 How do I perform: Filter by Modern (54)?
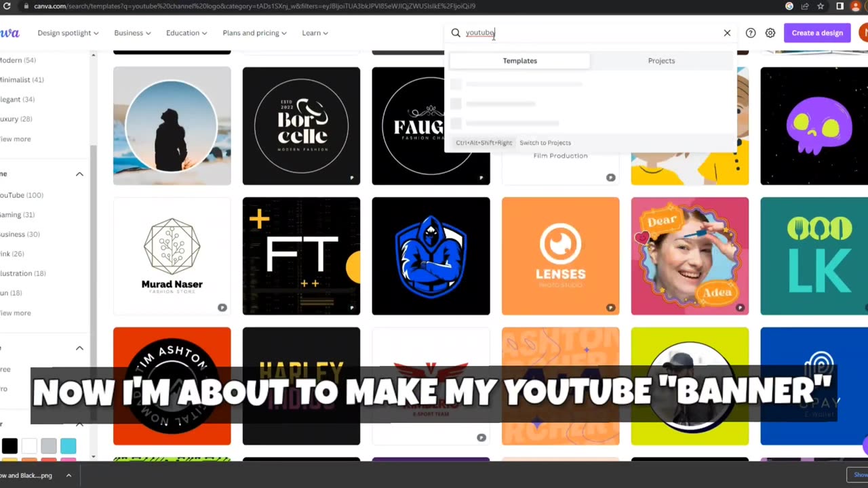point(18,60)
